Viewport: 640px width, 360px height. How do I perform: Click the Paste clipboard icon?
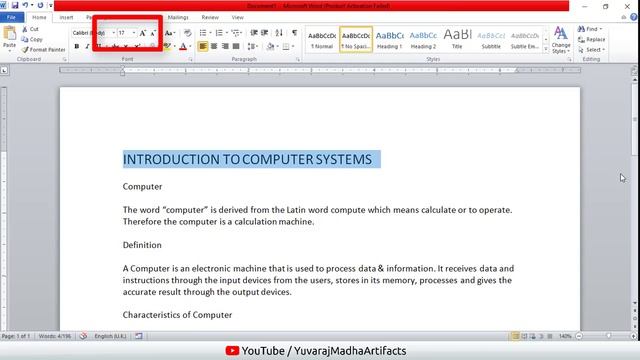pos(9,33)
